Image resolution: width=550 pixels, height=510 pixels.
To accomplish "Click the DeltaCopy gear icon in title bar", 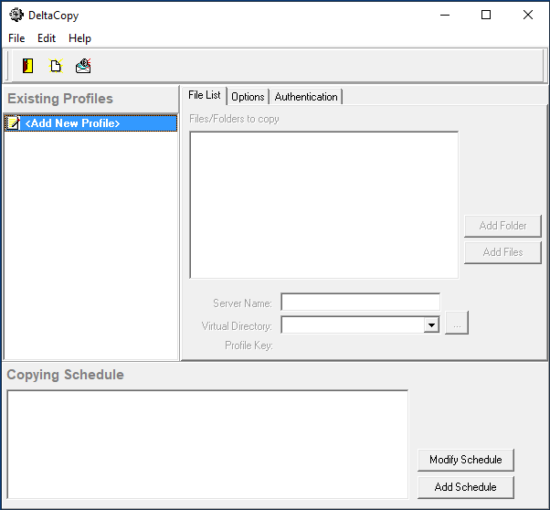I will coord(16,15).
